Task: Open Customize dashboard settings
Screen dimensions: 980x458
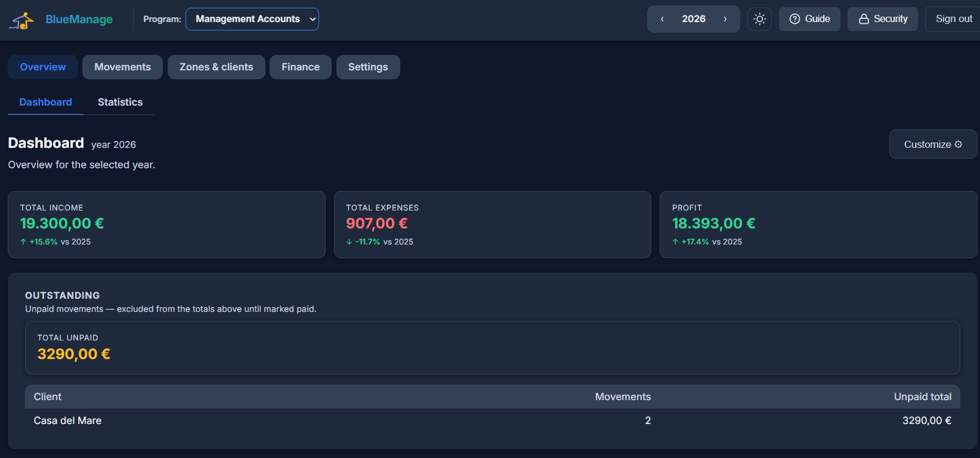Action: point(933,144)
